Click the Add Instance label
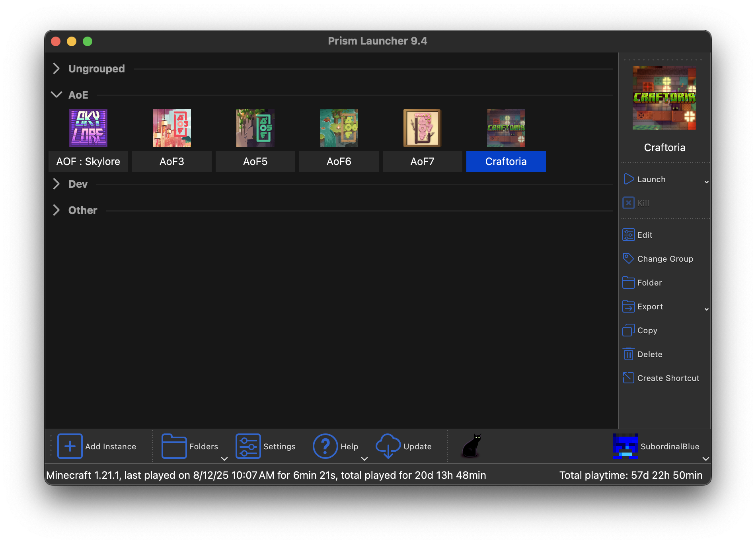Viewport: 756px width, 544px height. [111, 447]
